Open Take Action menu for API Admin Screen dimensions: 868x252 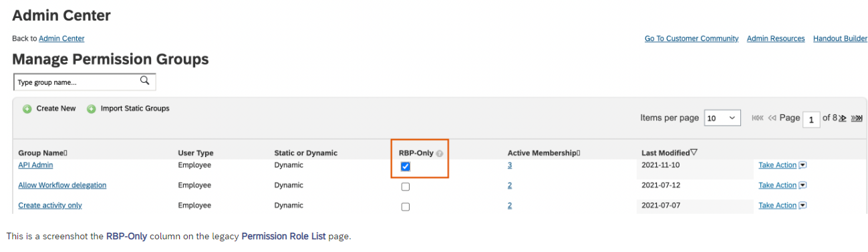pos(782,165)
